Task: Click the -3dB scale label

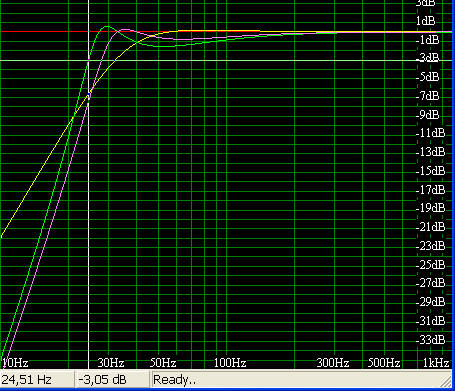Action: [x=428, y=58]
